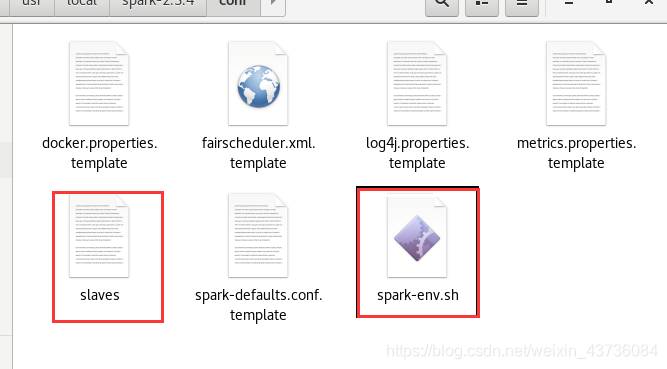Select the fairscheduler.xml.template globe icon
667x369 pixels.
pyautogui.click(x=258, y=83)
